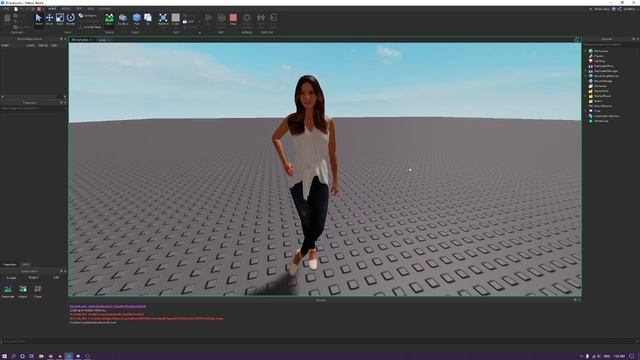The width and height of the screenshot is (640, 360).
Task: Open the terrain Editor from the ribbon
Action: tap(109, 19)
